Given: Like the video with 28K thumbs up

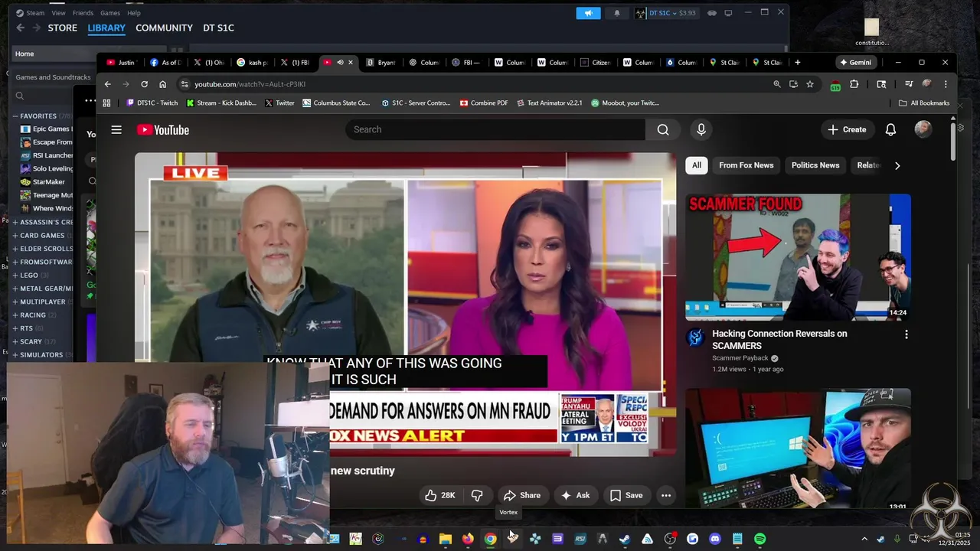Looking at the screenshot, I should [440, 495].
